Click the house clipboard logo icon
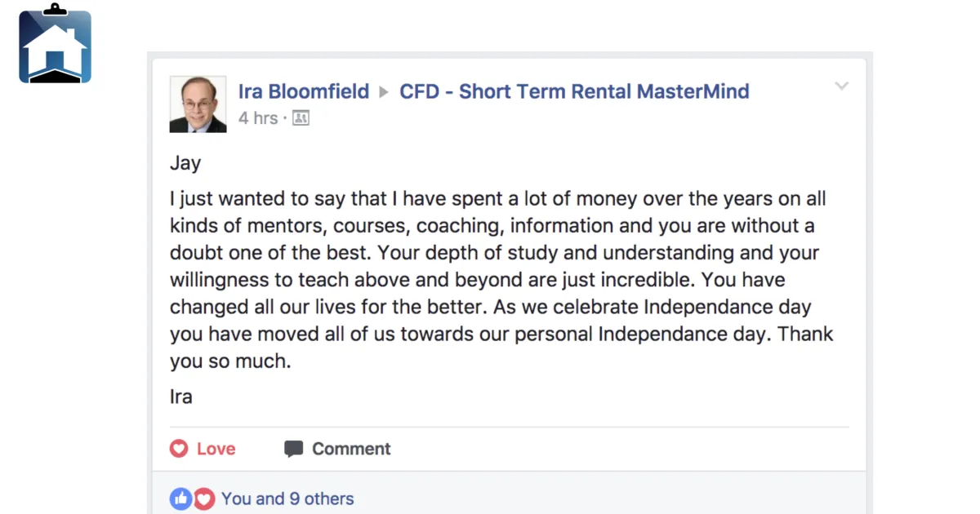This screenshot has height=514, width=980. coord(55,43)
